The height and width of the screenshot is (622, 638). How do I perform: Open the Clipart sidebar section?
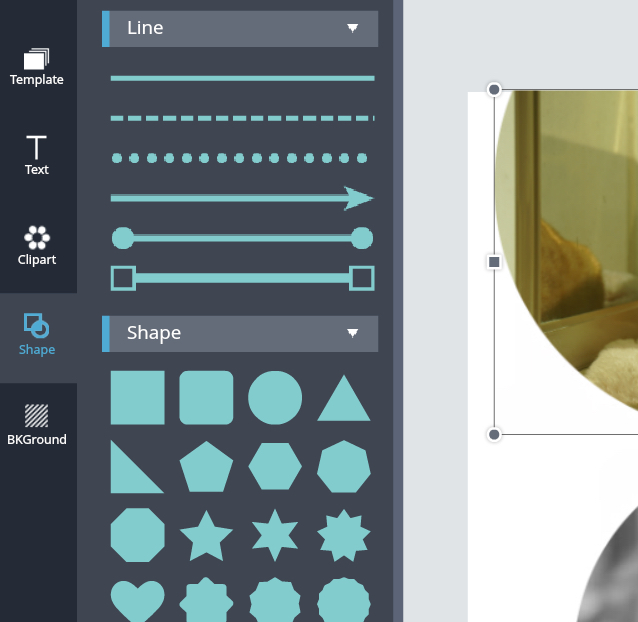pos(37,245)
